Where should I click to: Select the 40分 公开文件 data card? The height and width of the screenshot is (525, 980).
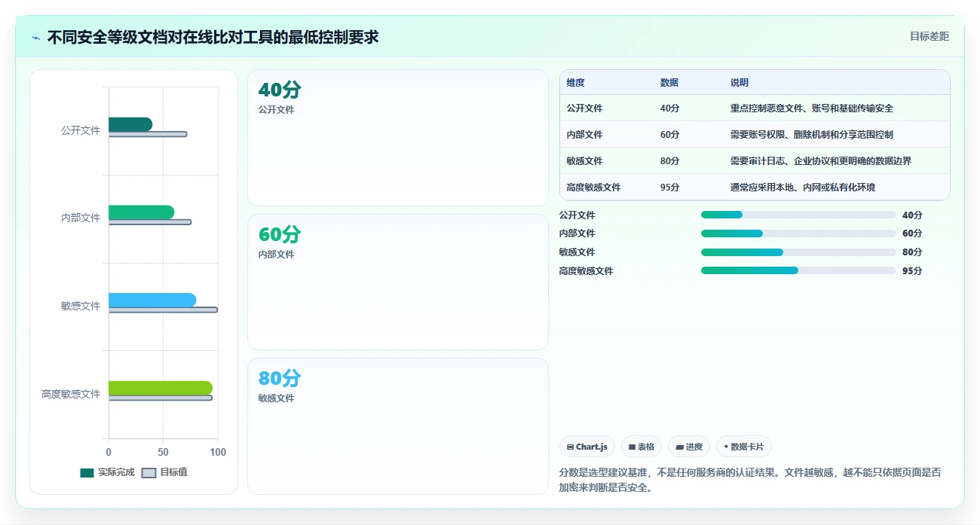[397, 138]
